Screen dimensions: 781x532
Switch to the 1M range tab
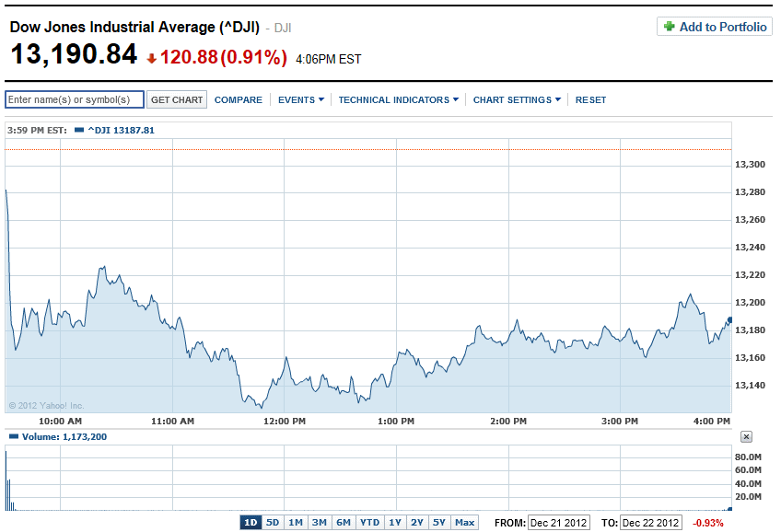pos(296,523)
